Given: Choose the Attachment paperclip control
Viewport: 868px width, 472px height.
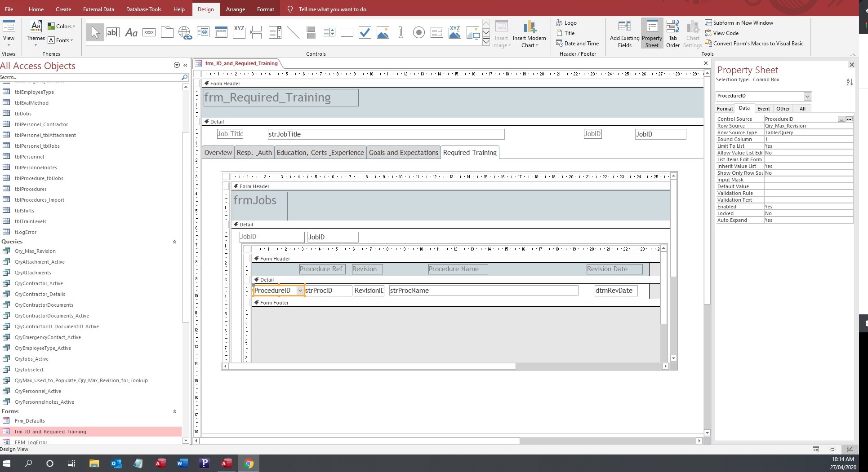Looking at the screenshot, I should tap(401, 32).
